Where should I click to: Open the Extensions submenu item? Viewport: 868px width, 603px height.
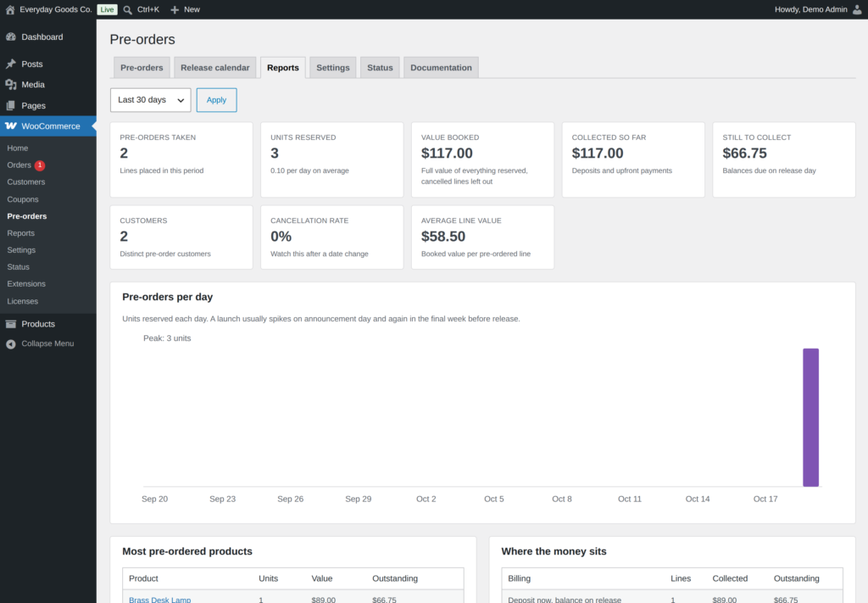tap(26, 283)
